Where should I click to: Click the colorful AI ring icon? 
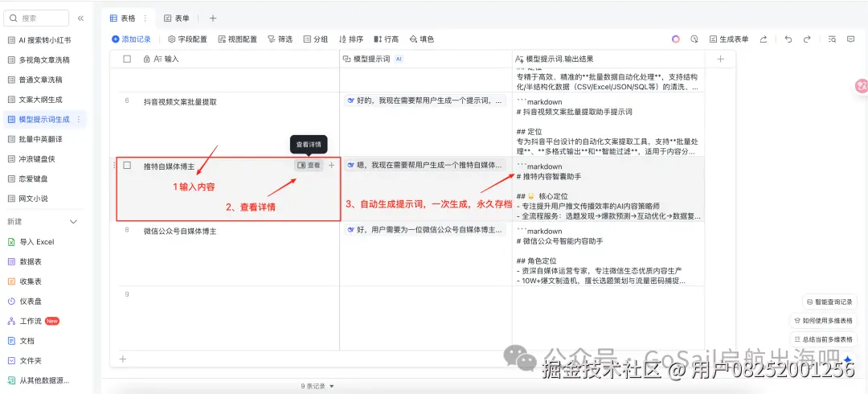676,39
